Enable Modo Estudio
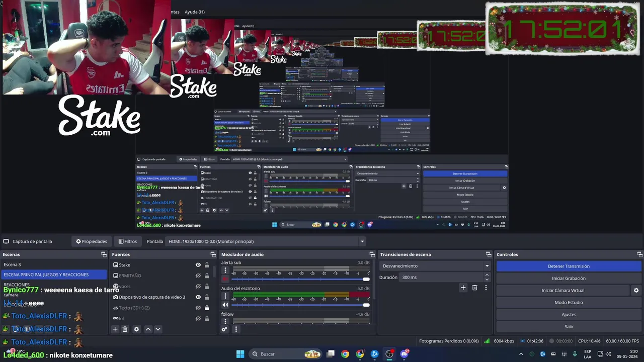Image resolution: width=644 pixels, height=362 pixels. click(x=569, y=303)
